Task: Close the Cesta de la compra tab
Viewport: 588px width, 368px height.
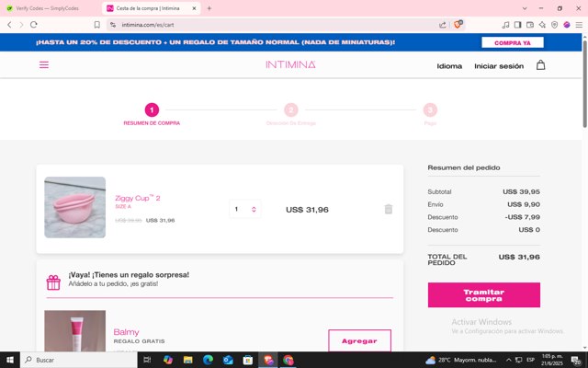Action: point(194,8)
